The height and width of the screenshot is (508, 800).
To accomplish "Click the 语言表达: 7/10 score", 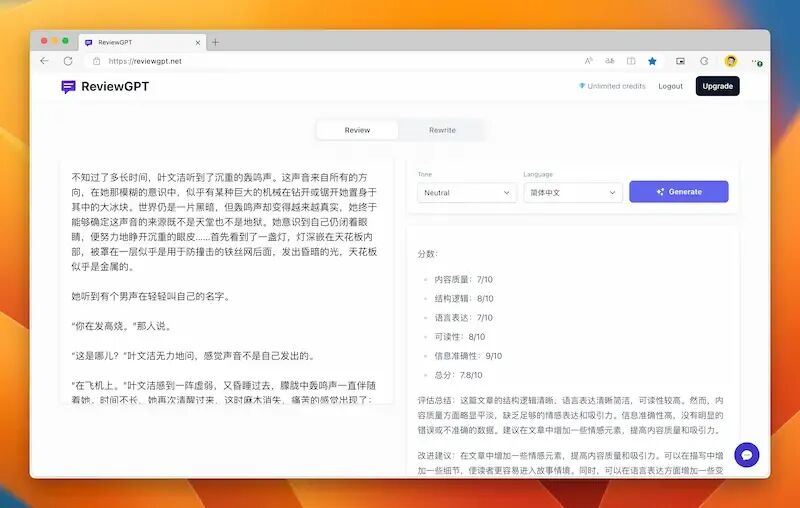I will 463,318.
